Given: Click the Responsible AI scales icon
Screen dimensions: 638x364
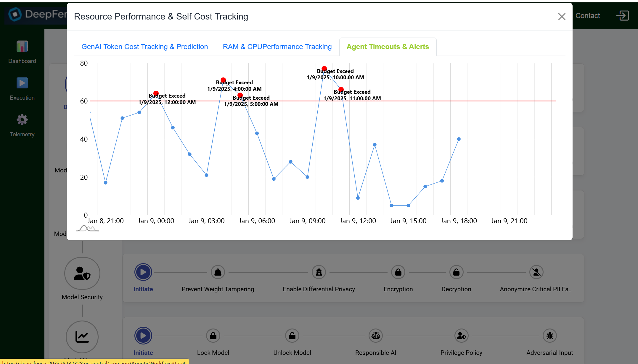Looking at the screenshot, I should point(375,336).
